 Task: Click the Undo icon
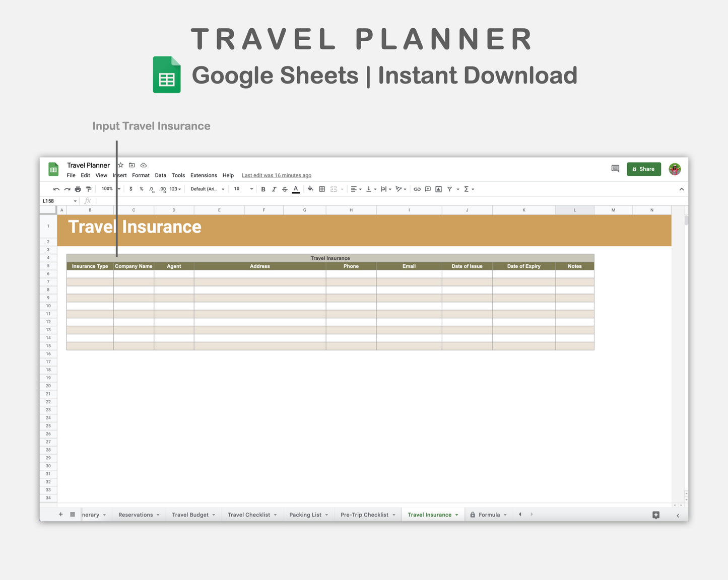(56, 189)
